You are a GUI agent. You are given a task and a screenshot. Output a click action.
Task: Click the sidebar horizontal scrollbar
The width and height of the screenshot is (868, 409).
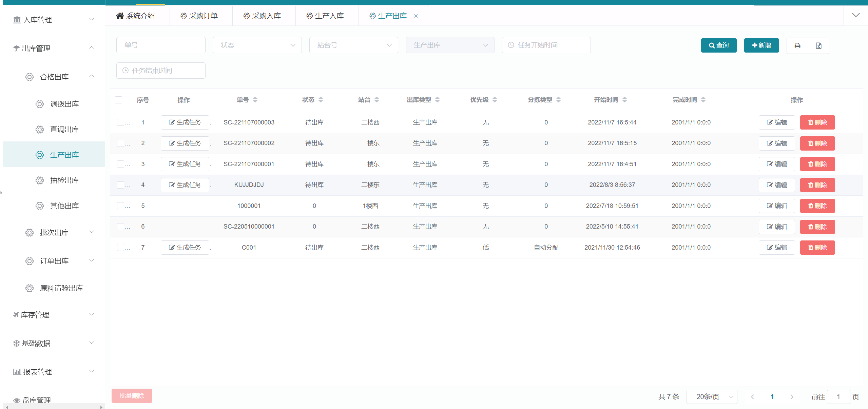coord(54,407)
